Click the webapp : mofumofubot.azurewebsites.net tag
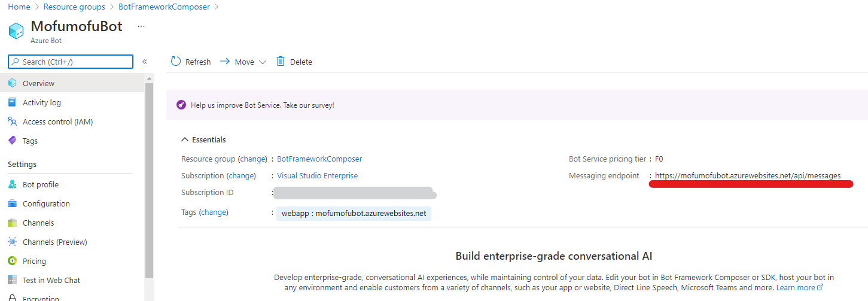The width and height of the screenshot is (868, 301). pyautogui.click(x=354, y=213)
